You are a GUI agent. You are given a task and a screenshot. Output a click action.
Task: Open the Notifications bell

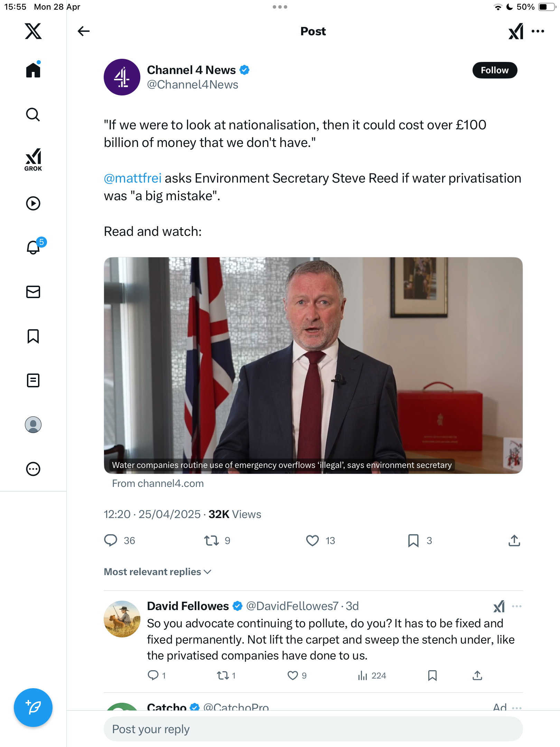[x=34, y=247]
